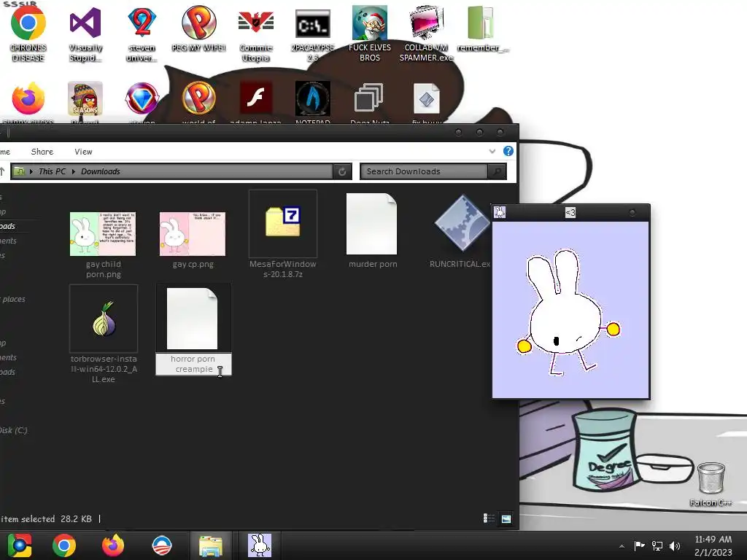Click This PC in the address breadcrumb

(53, 171)
